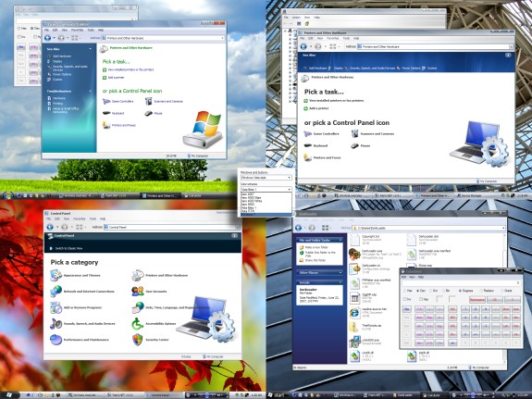This screenshot has width=532, height=399.
Task: Open the Favorites menu in Control Panel window
Action: tap(80, 219)
